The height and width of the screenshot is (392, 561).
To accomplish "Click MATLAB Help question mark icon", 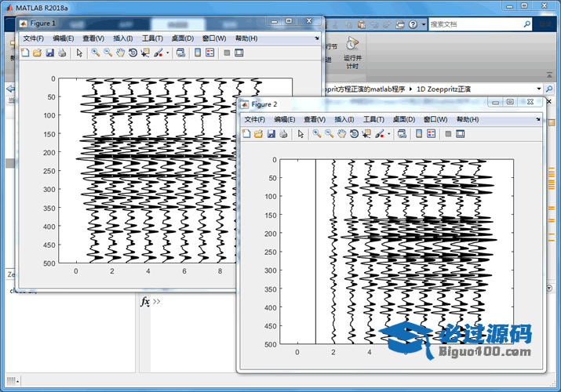I will pyautogui.click(x=413, y=24).
